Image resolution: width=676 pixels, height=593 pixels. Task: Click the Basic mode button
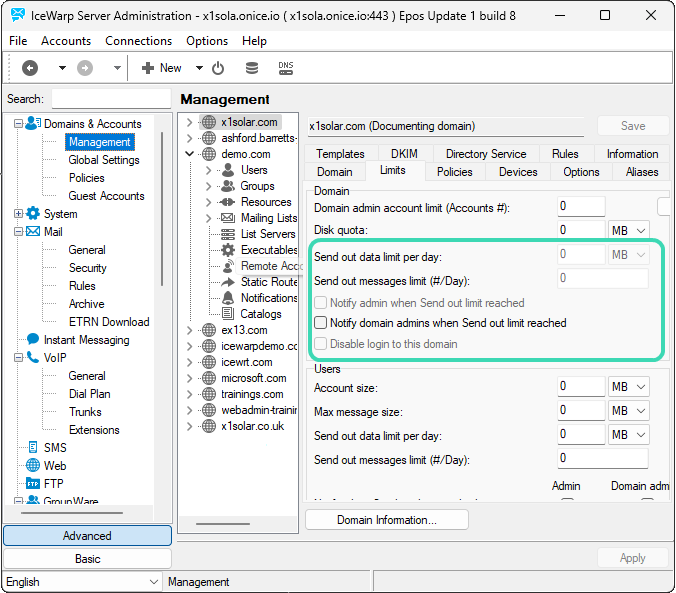(x=88, y=559)
